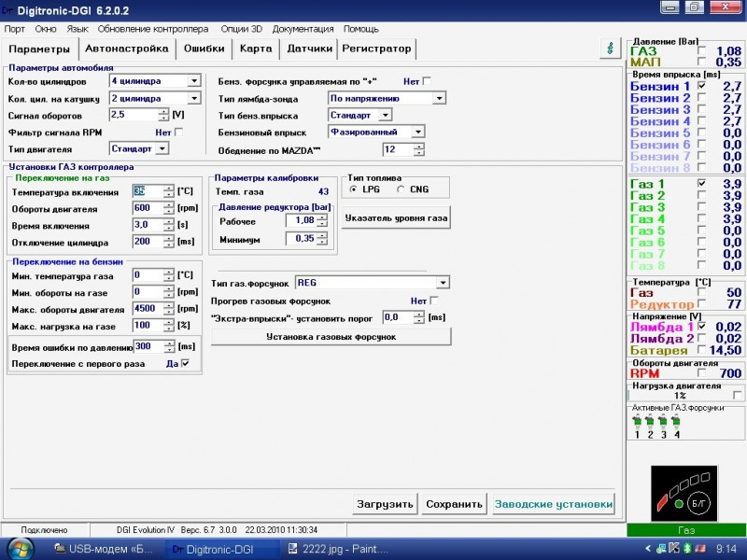Click gas injector 3 icon
Image resolution: width=747 pixels, height=560 pixels.
pyautogui.click(x=663, y=423)
